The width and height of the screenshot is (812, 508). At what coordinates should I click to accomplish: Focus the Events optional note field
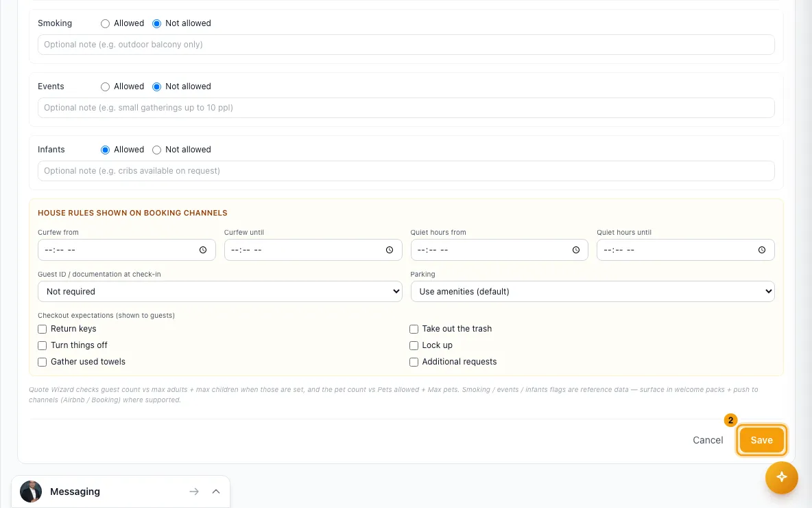[406, 108]
